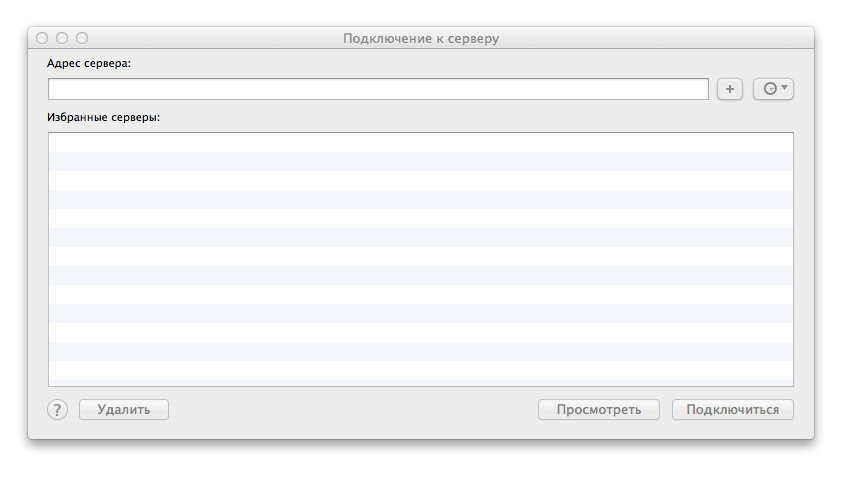Click the Избранные серверы label
Image resolution: width=859 pixels, height=479 pixels.
(104, 117)
